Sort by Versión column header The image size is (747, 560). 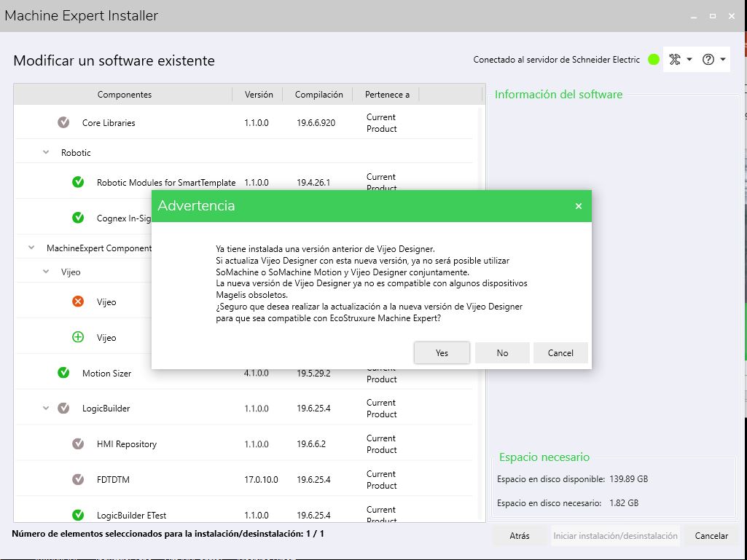click(x=259, y=94)
